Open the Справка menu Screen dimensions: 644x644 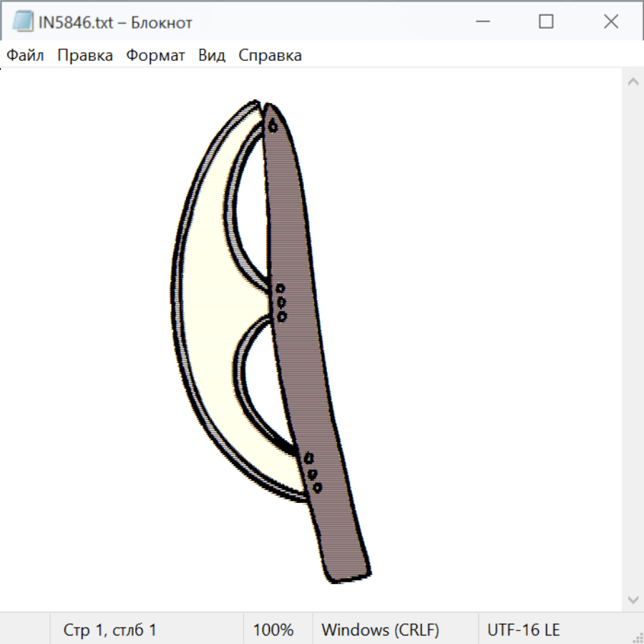point(270,55)
